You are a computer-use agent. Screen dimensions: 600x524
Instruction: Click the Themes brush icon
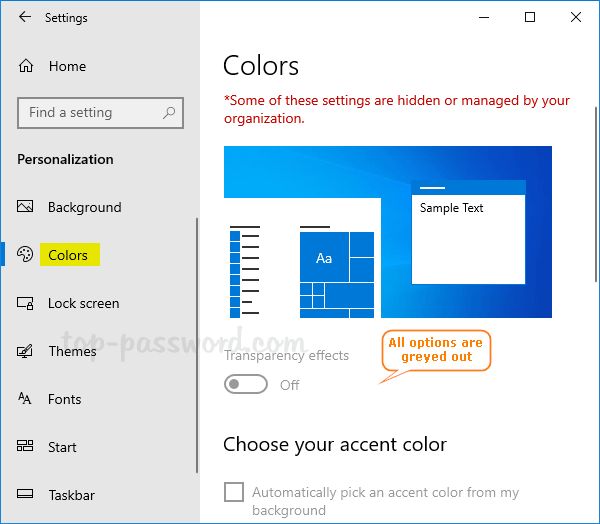tap(26, 351)
